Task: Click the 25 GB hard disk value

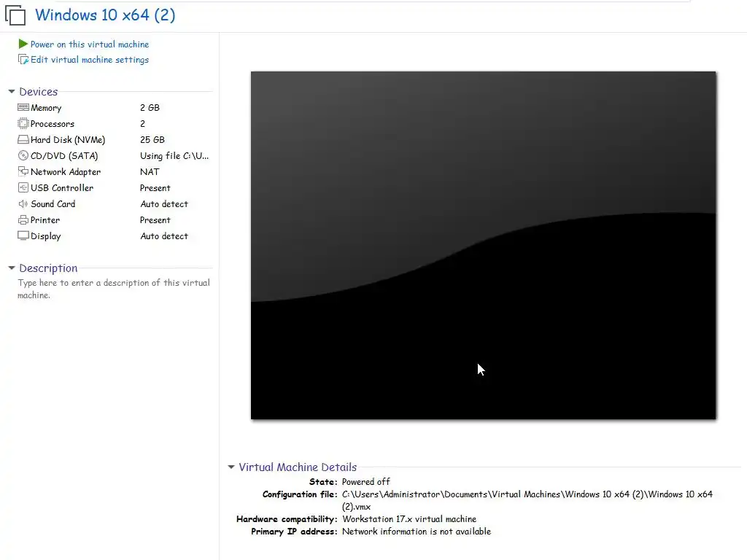Action: (x=152, y=139)
